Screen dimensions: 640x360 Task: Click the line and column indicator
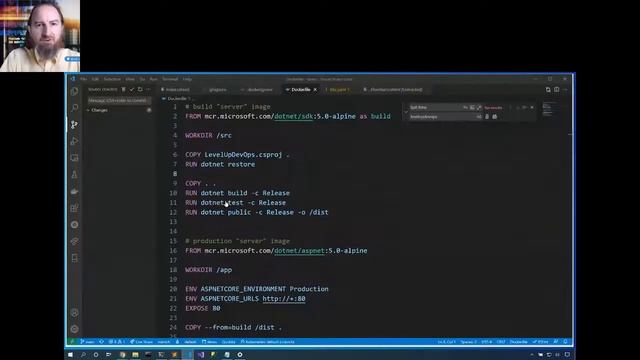[x=446, y=342]
